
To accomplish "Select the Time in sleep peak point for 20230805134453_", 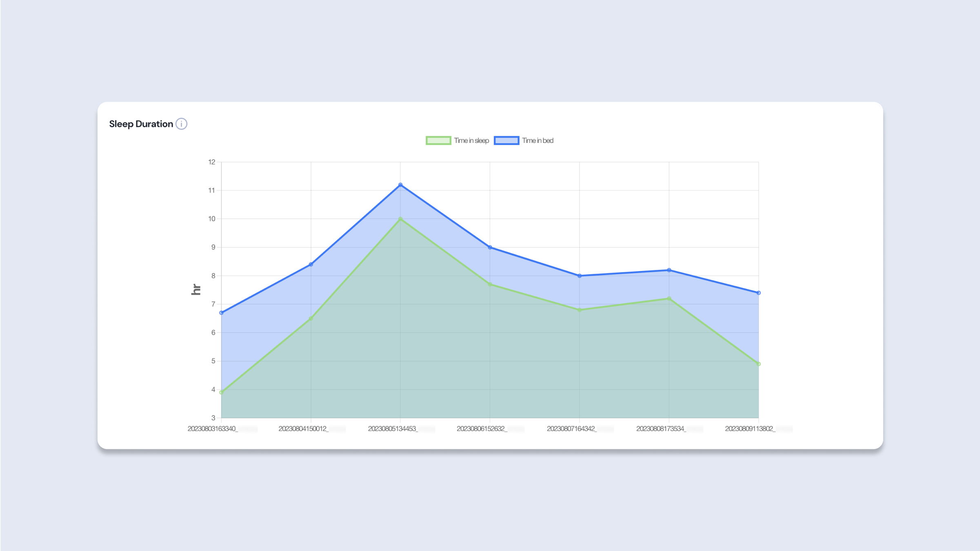I will tap(400, 219).
